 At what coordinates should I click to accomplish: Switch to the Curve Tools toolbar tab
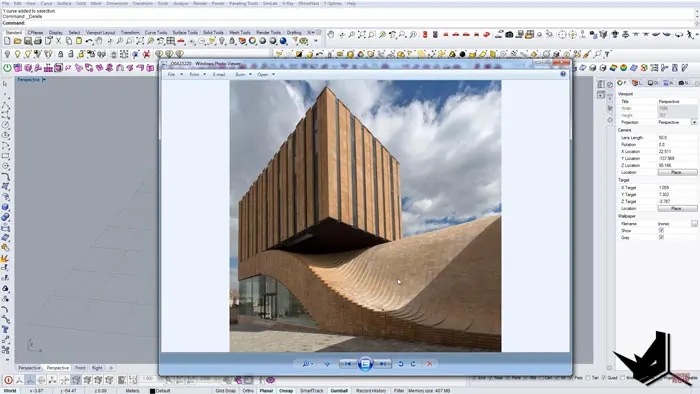[x=156, y=32]
